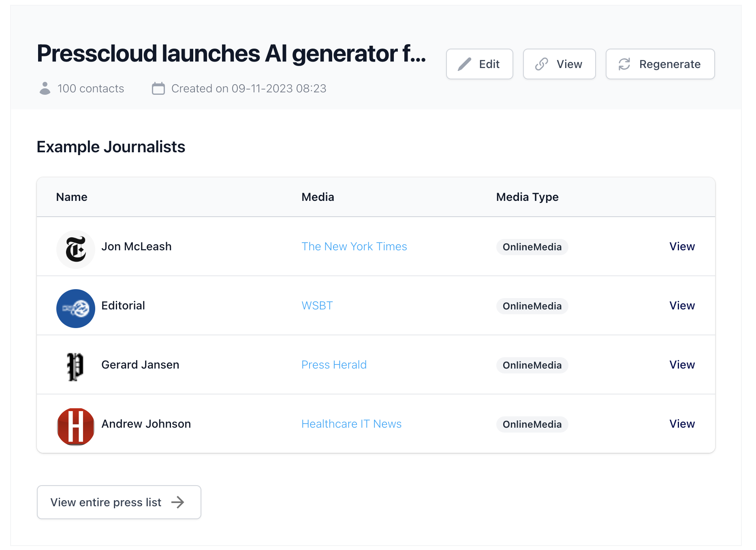Viewport: 756px width, 550px height.
Task: Click the person icon beside 100 contacts
Action: click(x=45, y=88)
